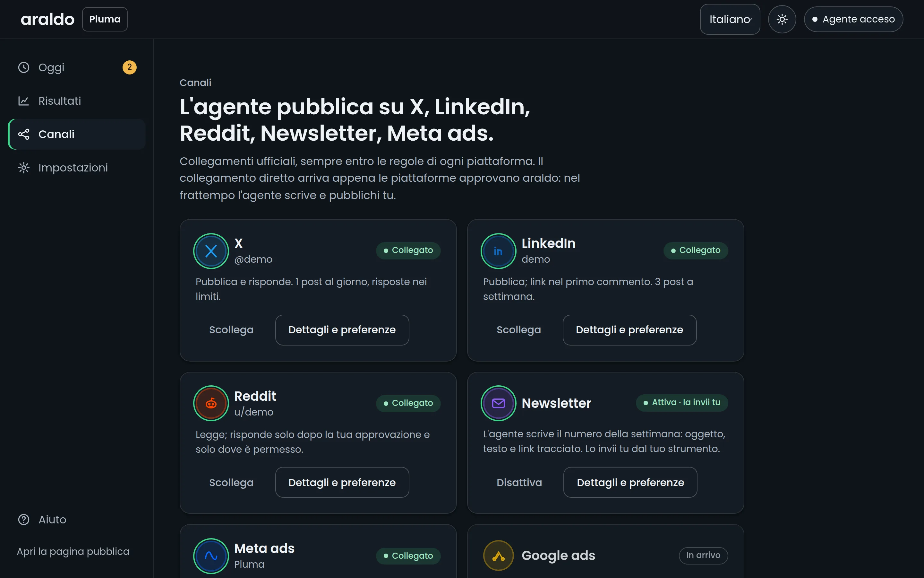This screenshot has height=578, width=924.
Task: Click Scollega on the LinkedIn card
Action: tap(519, 330)
